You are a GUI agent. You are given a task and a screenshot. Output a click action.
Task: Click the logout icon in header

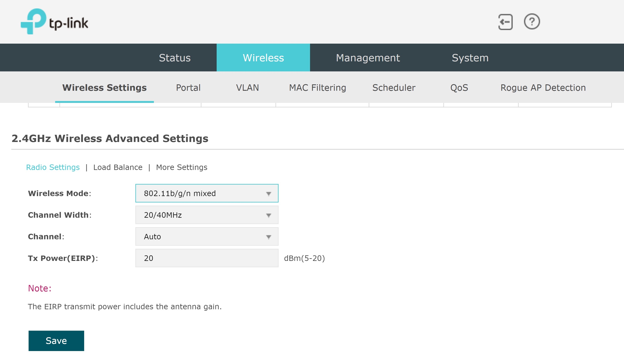tap(505, 22)
